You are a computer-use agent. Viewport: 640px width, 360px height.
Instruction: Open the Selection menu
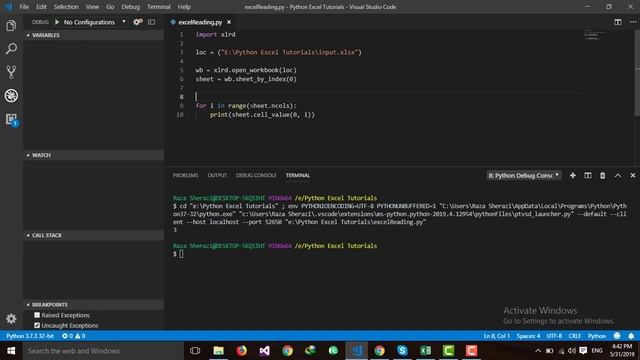(66, 7)
